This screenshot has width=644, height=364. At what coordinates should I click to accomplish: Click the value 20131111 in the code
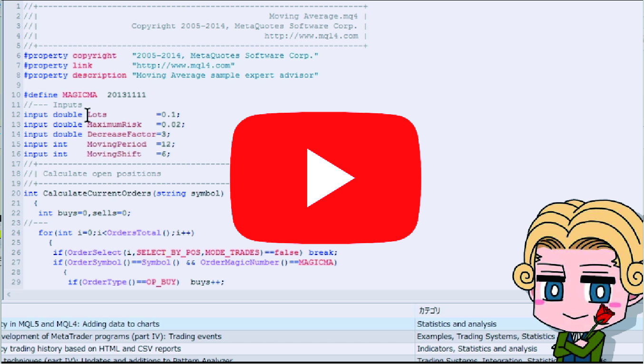[127, 95]
